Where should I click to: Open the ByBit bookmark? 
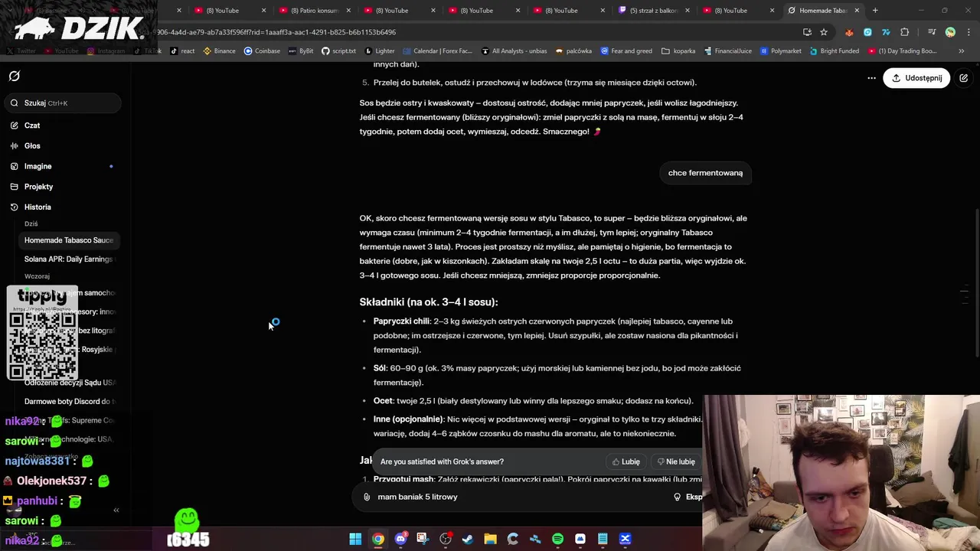[x=300, y=51]
